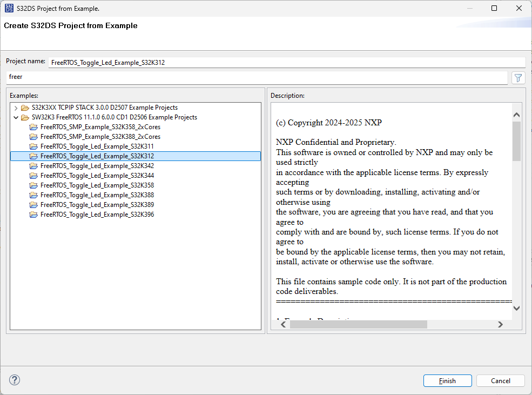Select FreeRTOS_SMP_Example_S32K388_2xCores label
Image resolution: width=532 pixels, height=395 pixels.
point(100,137)
